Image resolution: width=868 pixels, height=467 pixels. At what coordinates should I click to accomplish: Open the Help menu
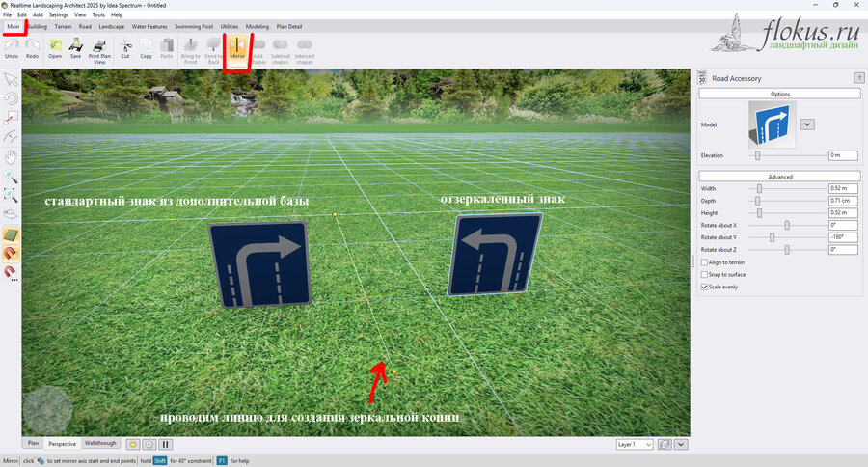pos(117,15)
